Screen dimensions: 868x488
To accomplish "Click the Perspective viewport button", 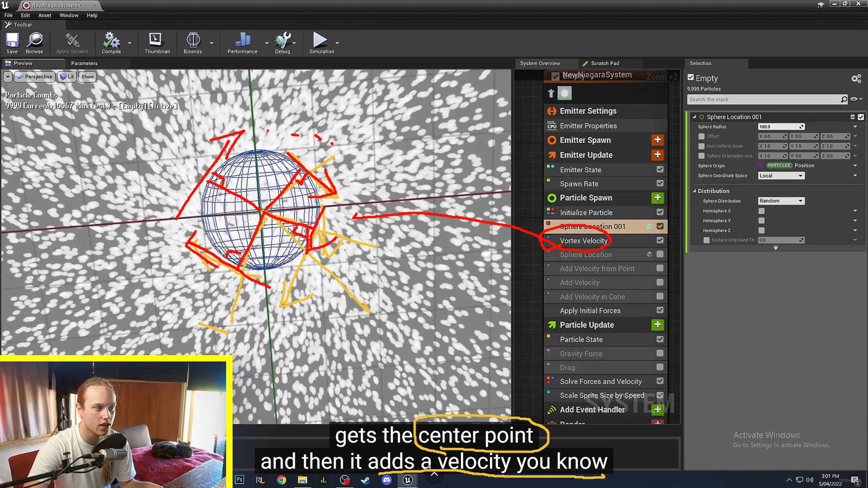I will (x=35, y=77).
